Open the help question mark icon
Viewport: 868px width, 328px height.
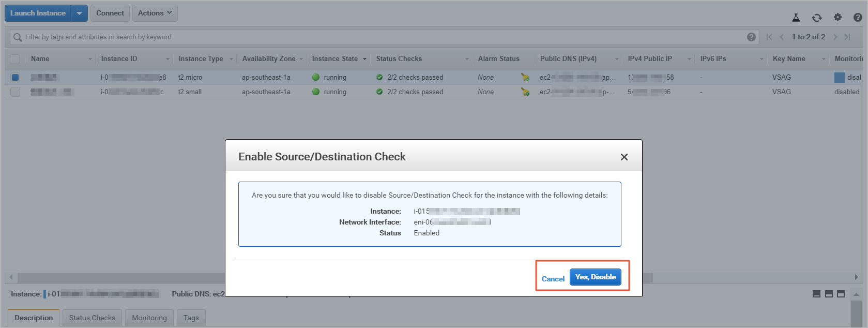pos(858,17)
